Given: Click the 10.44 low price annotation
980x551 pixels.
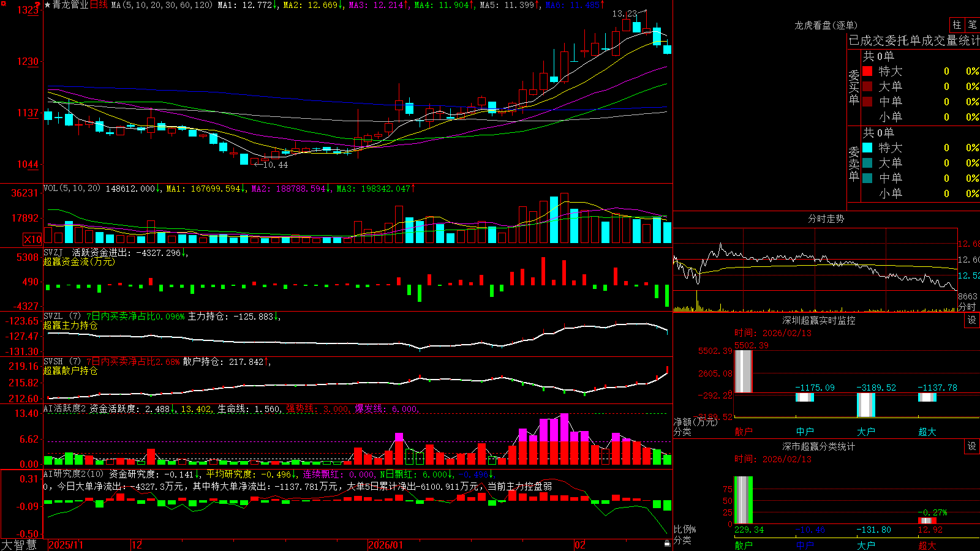Looking at the screenshot, I should tap(275, 165).
